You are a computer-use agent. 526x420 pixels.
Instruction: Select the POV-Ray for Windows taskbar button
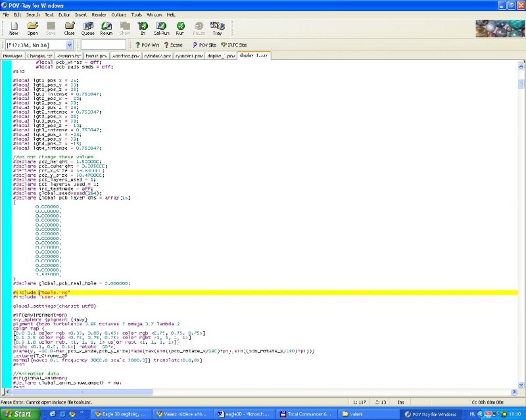[x=431, y=414]
